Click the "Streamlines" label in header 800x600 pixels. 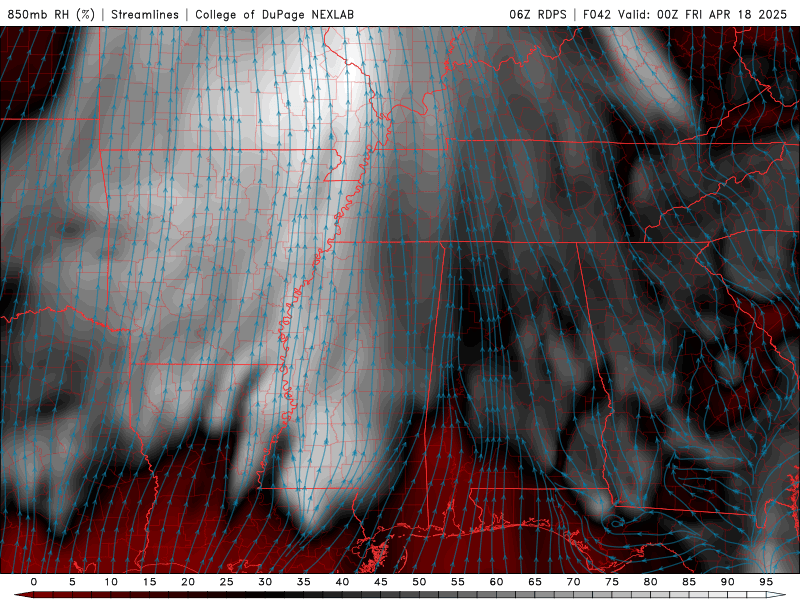click(145, 14)
